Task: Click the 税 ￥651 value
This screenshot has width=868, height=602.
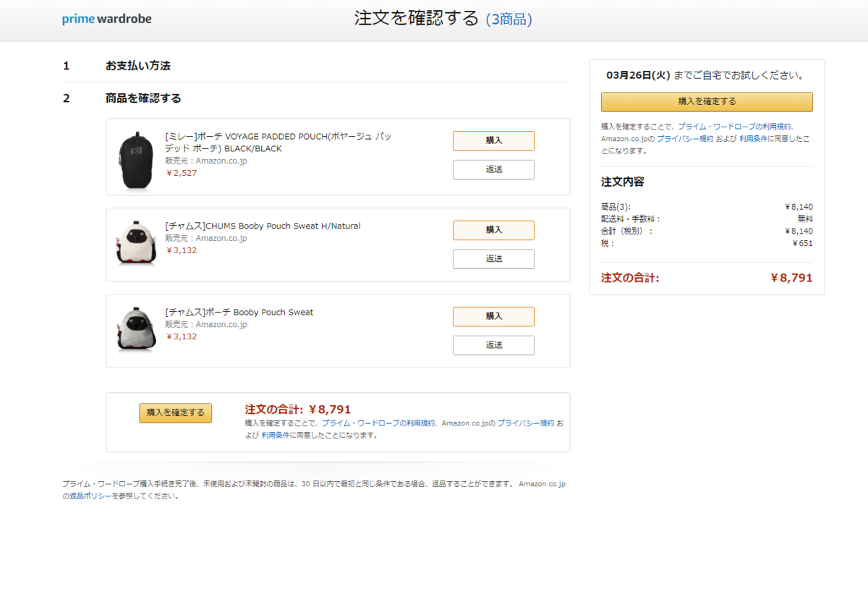Action: click(x=802, y=243)
